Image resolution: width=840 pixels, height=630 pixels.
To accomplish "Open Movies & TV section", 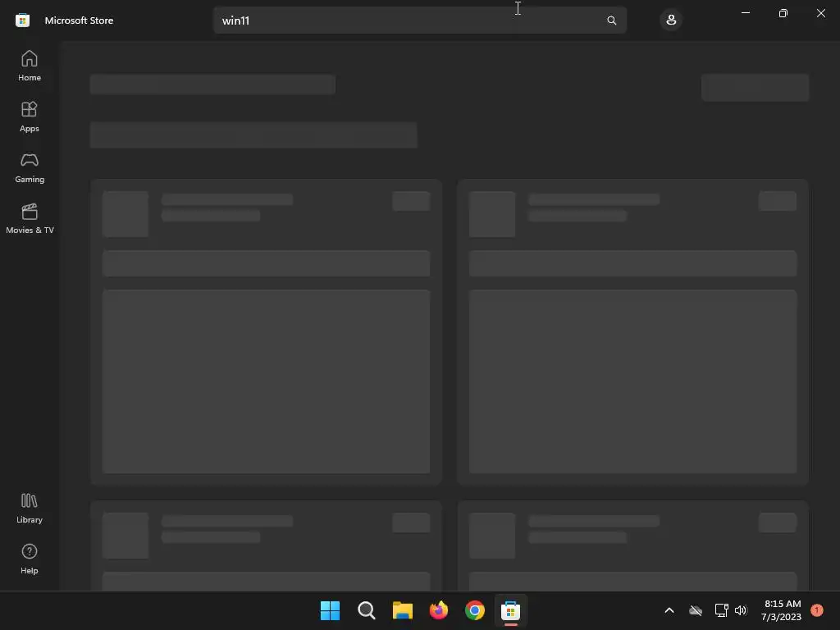I will tap(30, 218).
